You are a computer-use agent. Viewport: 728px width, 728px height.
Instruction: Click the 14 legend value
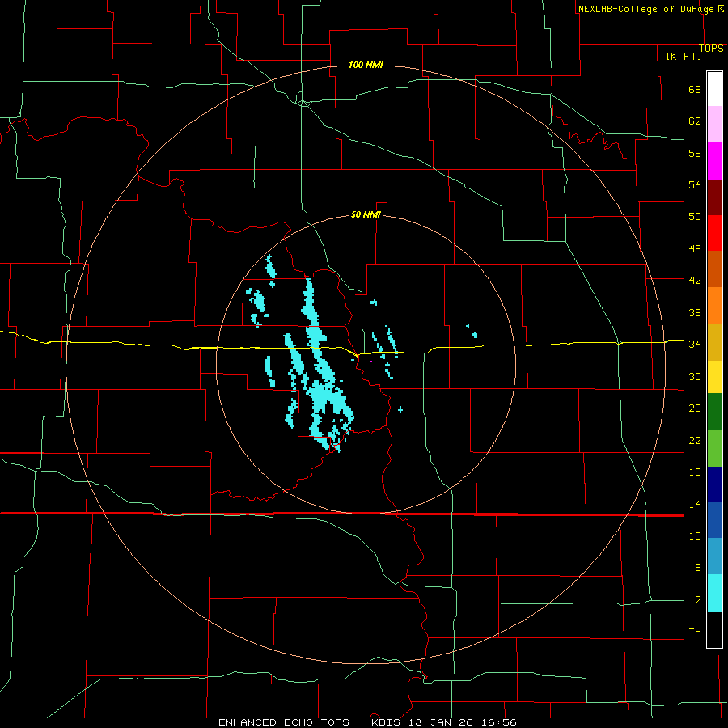point(695,504)
